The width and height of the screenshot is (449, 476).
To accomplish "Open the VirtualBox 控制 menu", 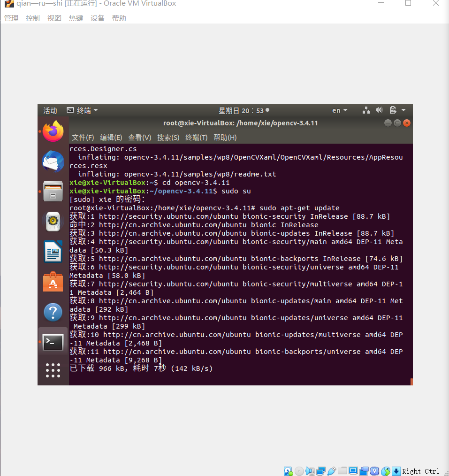I will click(x=33, y=18).
